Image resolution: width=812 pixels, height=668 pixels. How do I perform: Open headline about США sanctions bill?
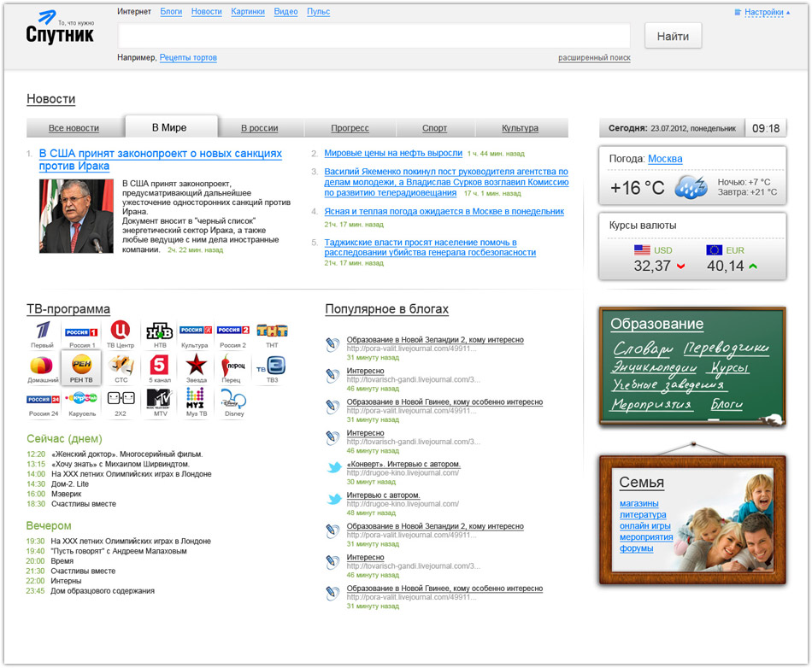tap(161, 160)
